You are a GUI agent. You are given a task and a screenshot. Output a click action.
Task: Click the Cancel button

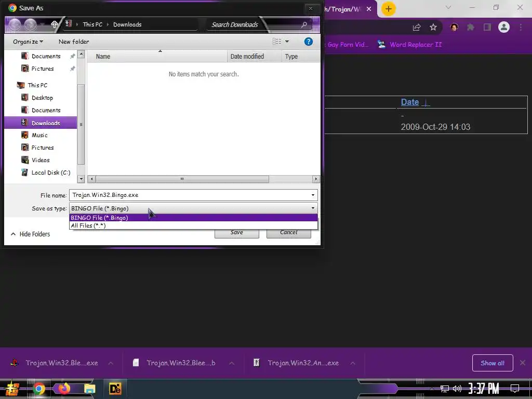click(289, 233)
